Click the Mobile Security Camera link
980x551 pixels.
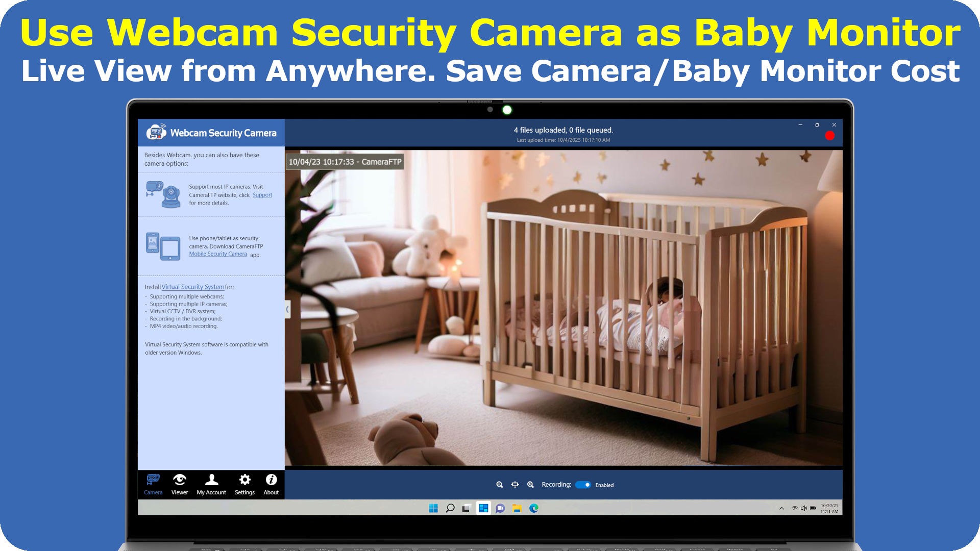tap(218, 254)
